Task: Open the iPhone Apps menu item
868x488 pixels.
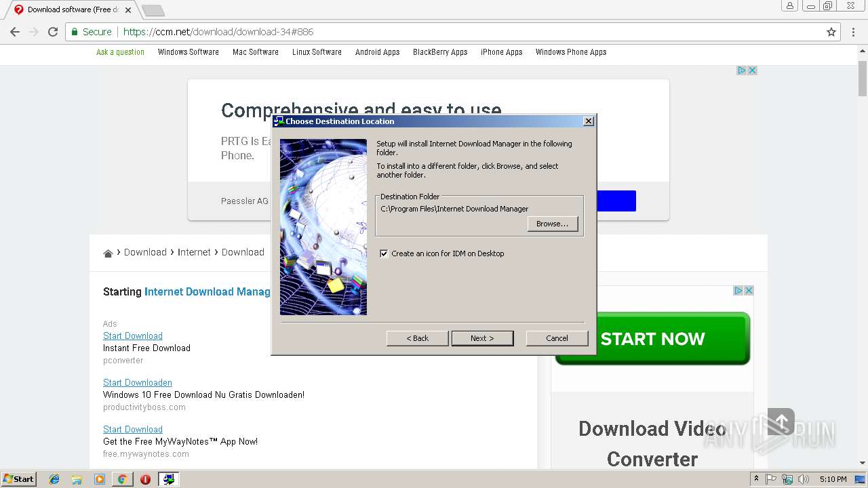Action: click(502, 52)
